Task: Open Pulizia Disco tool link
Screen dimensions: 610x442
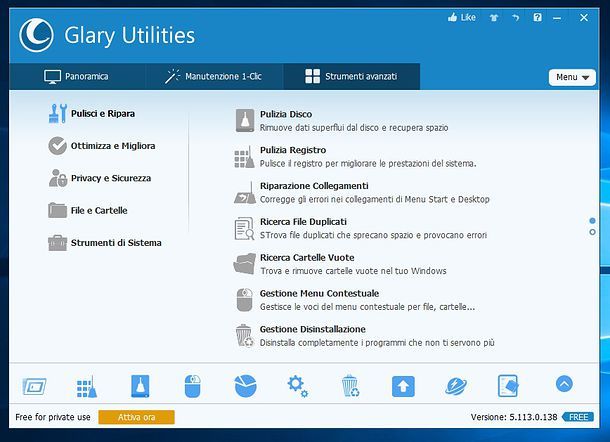Action: click(286, 114)
